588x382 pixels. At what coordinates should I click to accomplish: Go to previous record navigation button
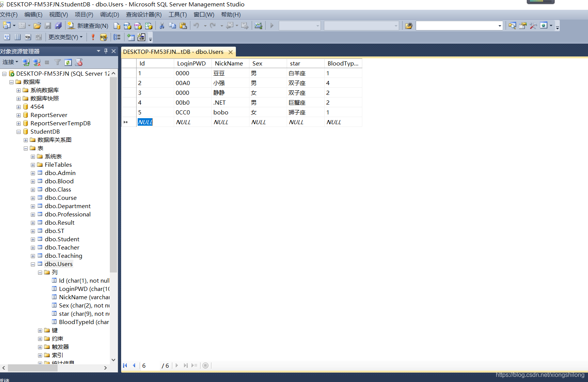click(134, 365)
